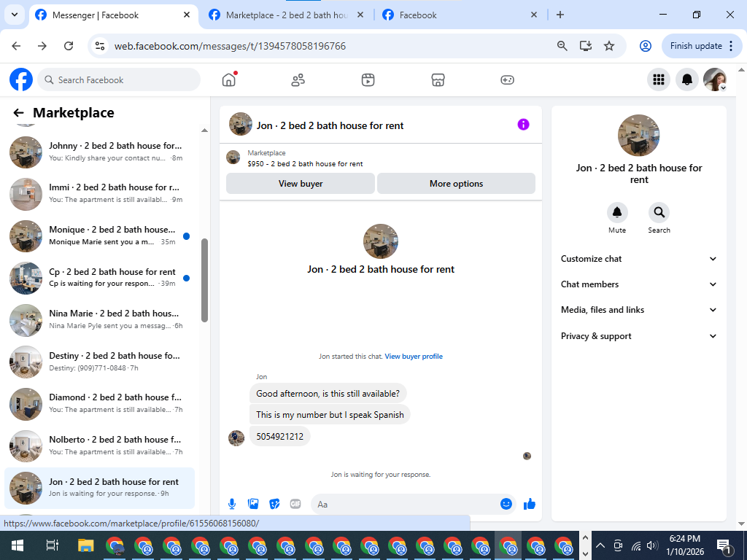The width and height of the screenshot is (747, 560).
Task: Open Windows Start menu
Action: (18, 545)
